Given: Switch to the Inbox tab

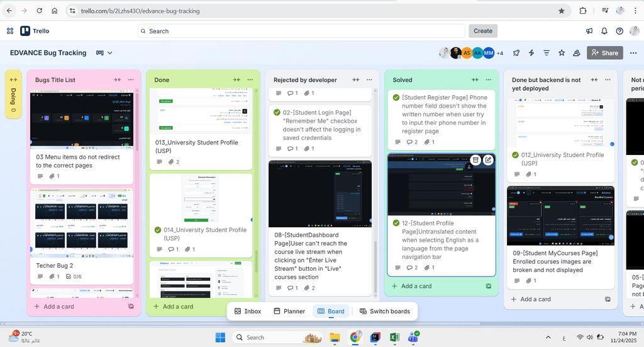Looking at the screenshot, I should (248, 311).
